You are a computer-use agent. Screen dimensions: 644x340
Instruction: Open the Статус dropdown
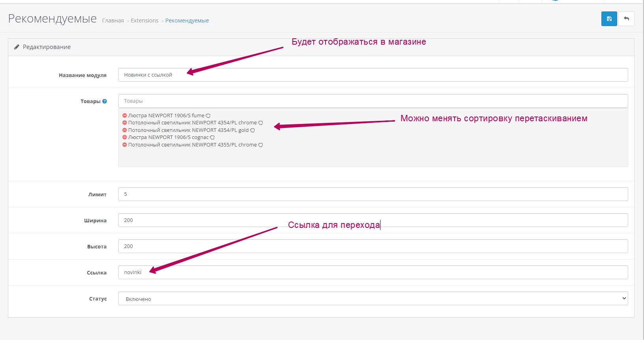tap(373, 299)
